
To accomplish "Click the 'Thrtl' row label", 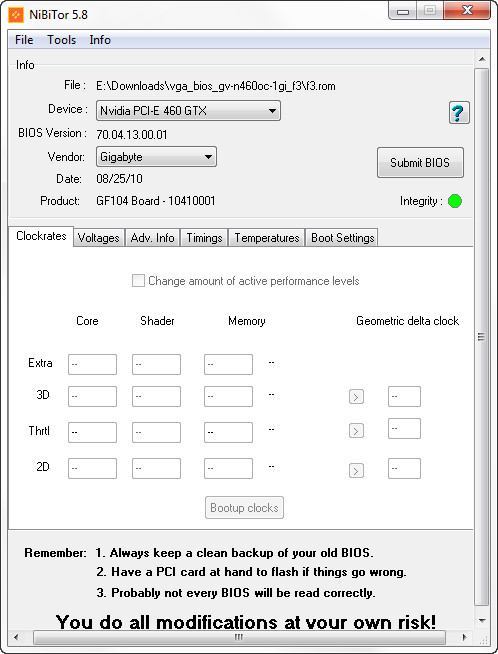I will [x=39, y=430].
